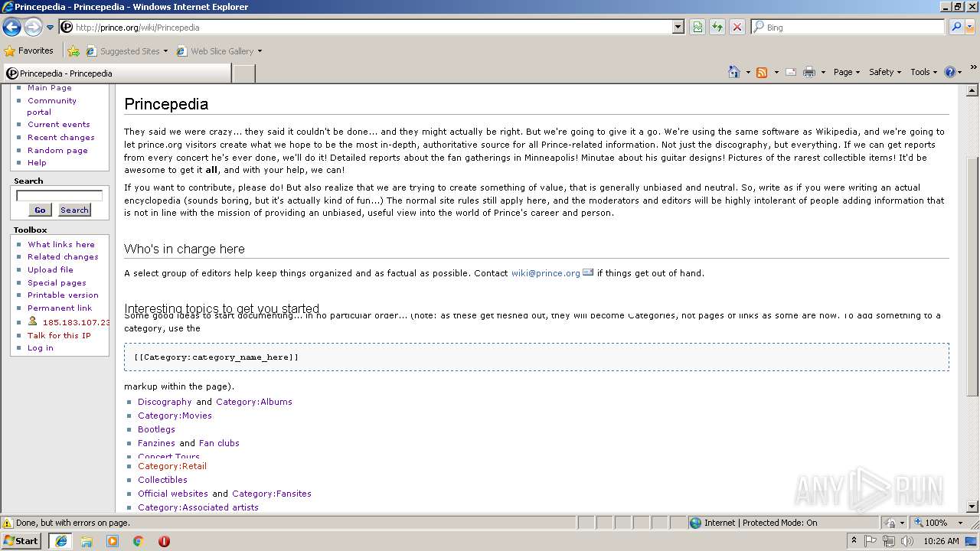The width and height of the screenshot is (980, 551).
Task: Click the Log in link
Action: click(x=41, y=347)
